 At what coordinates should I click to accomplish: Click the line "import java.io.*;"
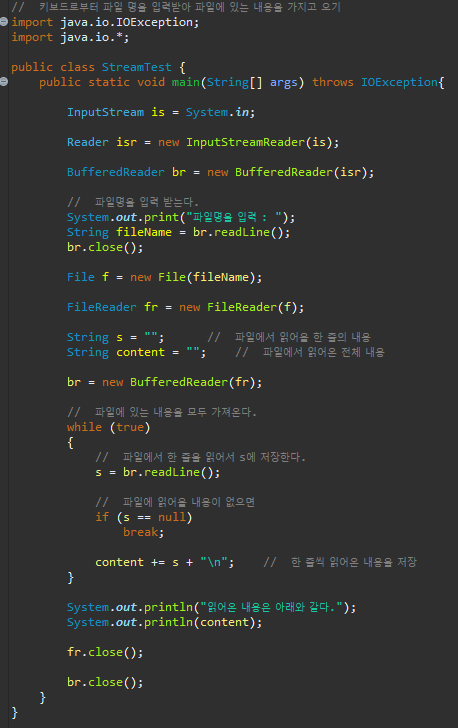coord(70,37)
